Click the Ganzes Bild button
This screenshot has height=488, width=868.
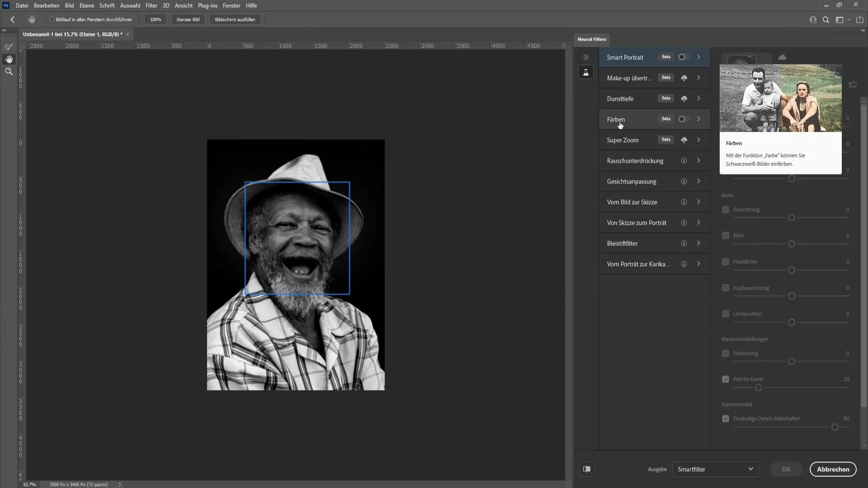coord(188,19)
